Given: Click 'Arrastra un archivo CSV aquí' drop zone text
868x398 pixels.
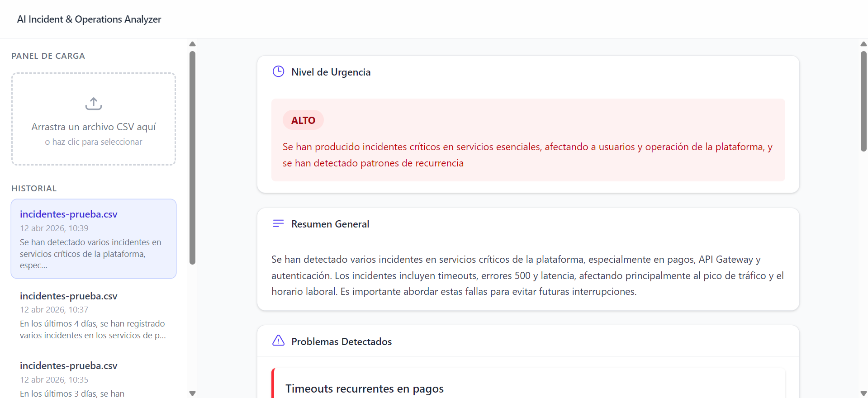Looking at the screenshot, I should click(x=94, y=127).
